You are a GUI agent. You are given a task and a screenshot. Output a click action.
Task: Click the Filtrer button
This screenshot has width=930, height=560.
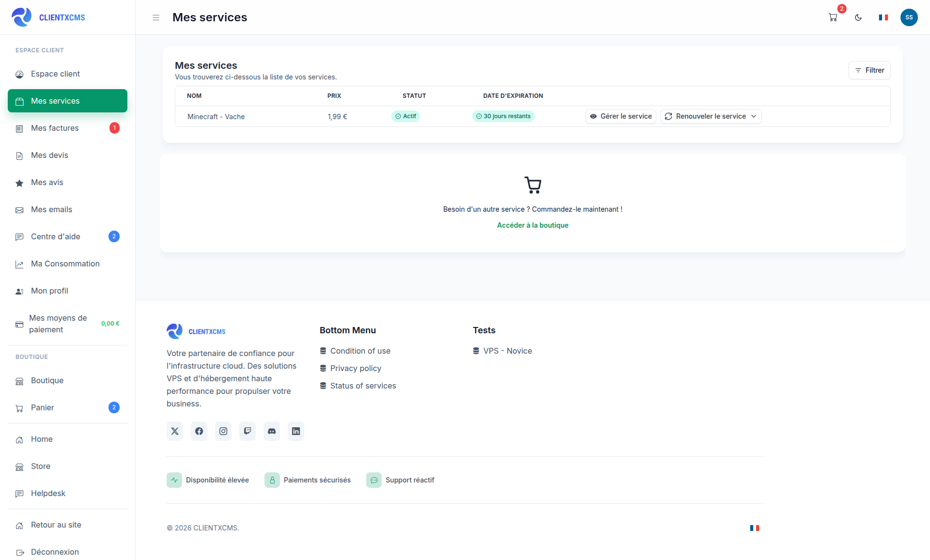tap(869, 70)
